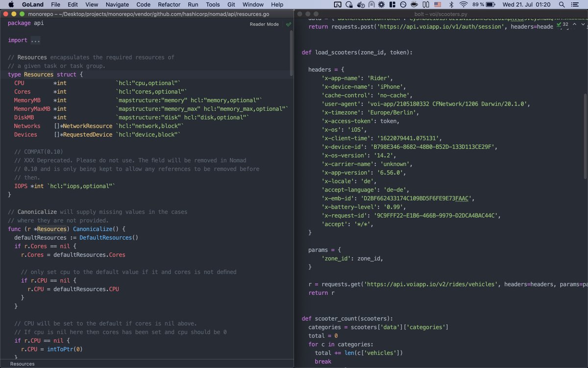The width and height of the screenshot is (588, 368).
Task: Expand the folded import block
Action: click(35, 40)
